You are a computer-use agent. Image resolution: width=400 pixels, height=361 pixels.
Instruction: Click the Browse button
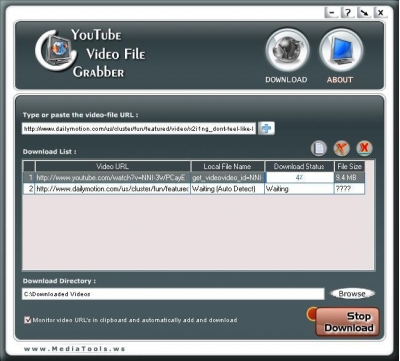[352, 294]
